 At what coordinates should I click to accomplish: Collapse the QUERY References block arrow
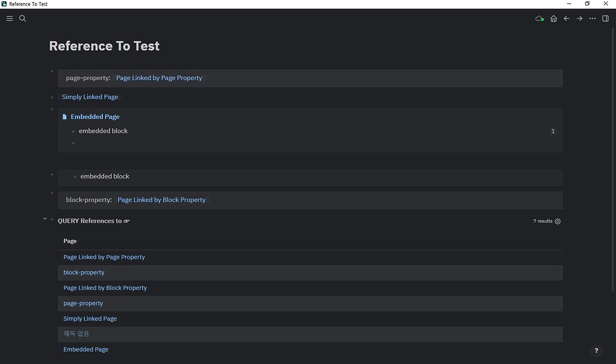click(45, 219)
